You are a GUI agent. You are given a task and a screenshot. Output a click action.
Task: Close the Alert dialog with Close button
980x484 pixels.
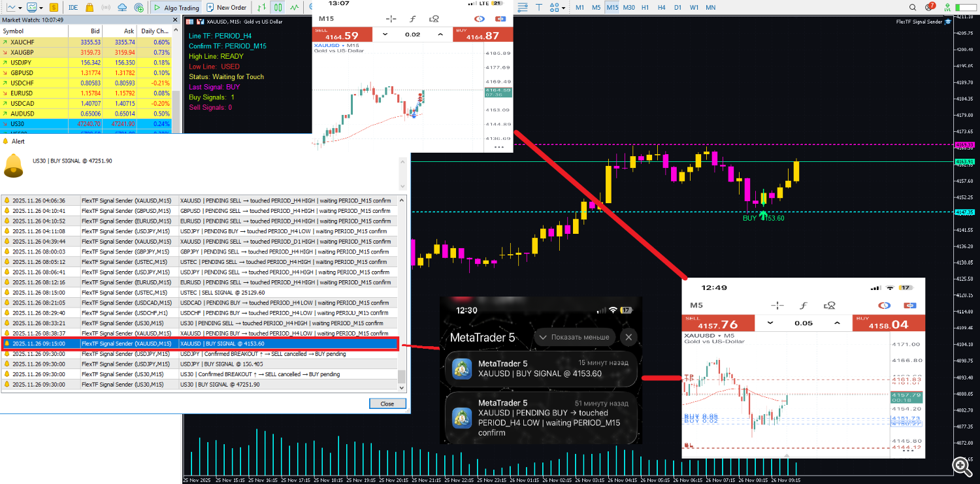coord(387,404)
